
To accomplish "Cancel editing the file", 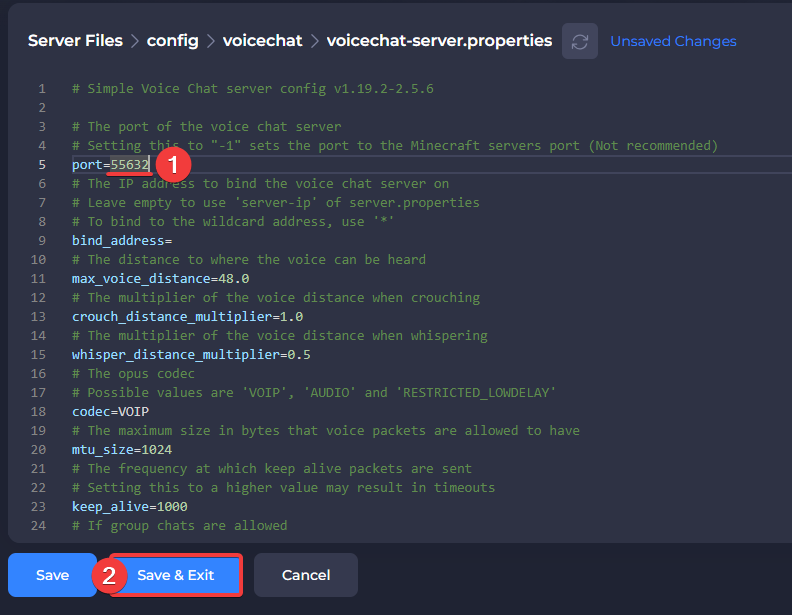I will point(306,575).
